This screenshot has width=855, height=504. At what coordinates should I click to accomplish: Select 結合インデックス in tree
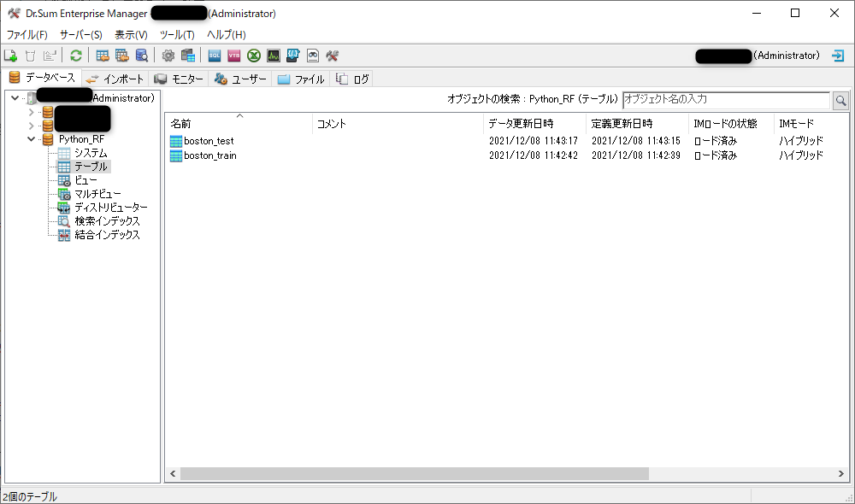(x=107, y=235)
